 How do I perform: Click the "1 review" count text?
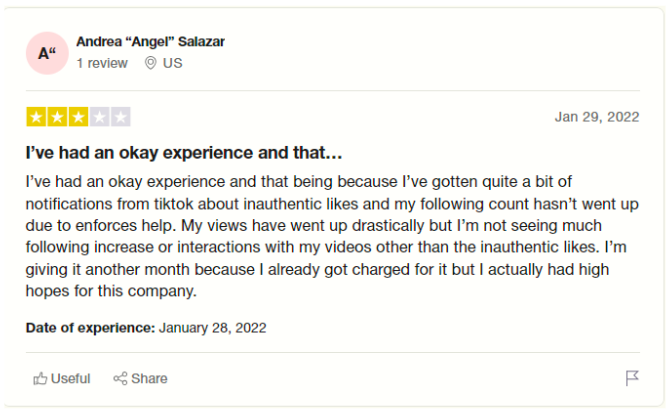point(102,63)
